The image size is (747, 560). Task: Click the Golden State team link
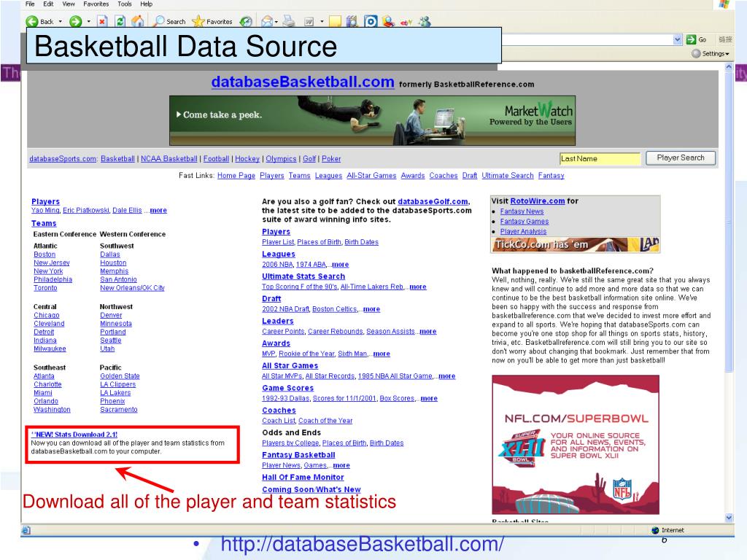120,376
